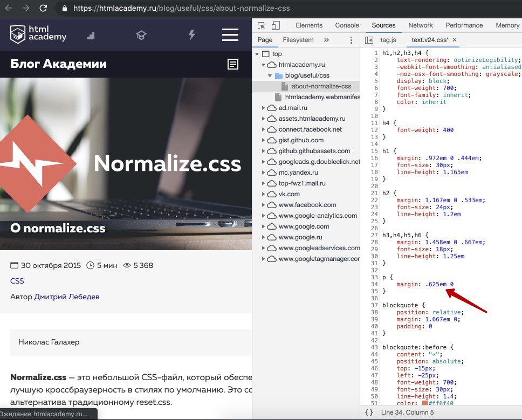Image resolution: width=522 pixels, height=420 pixels.
Task: Expand the www.google-analytics.com domain
Action: tap(263, 216)
